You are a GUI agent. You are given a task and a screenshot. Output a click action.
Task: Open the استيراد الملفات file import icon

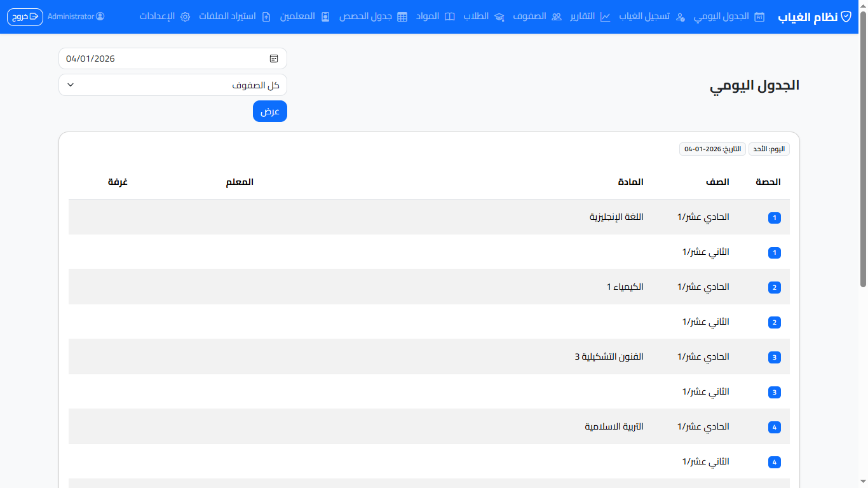[x=267, y=17]
